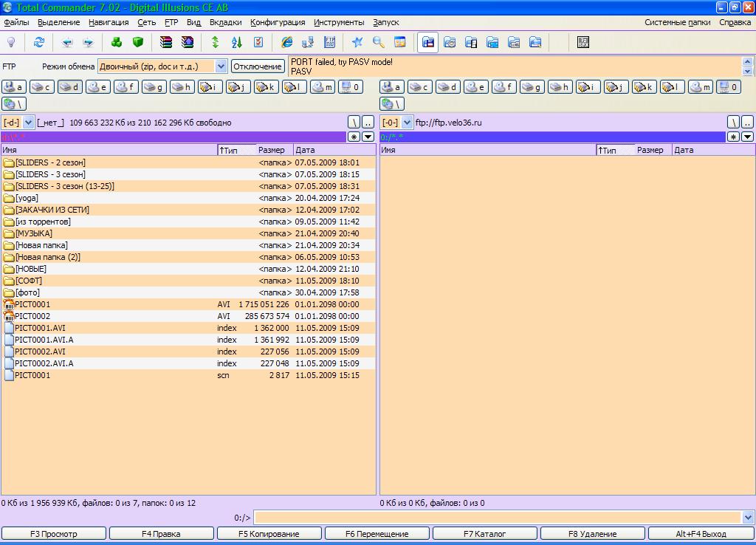Open file search with the magnifier icon
The width and height of the screenshot is (756, 545).
pyautogui.click(x=379, y=42)
